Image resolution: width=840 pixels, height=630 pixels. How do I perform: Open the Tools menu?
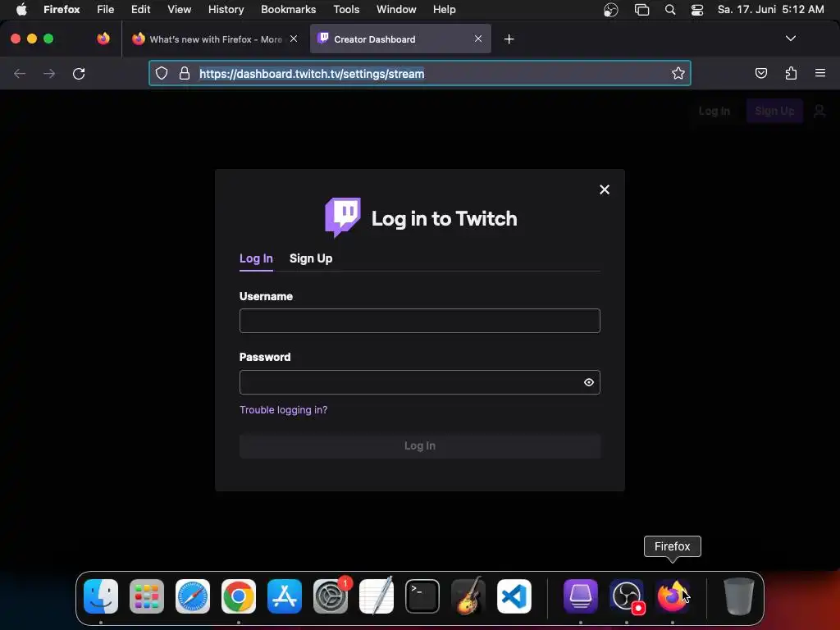click(346, 10)
